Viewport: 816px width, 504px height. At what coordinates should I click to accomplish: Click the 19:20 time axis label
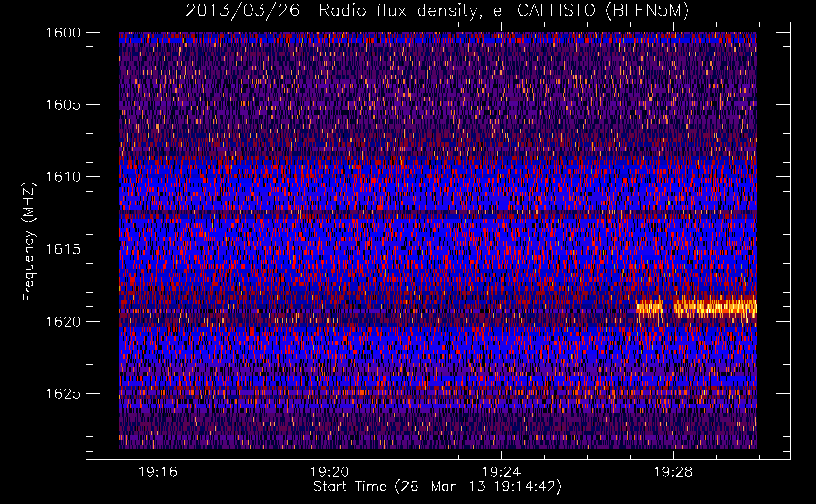(x=330, y=472)
